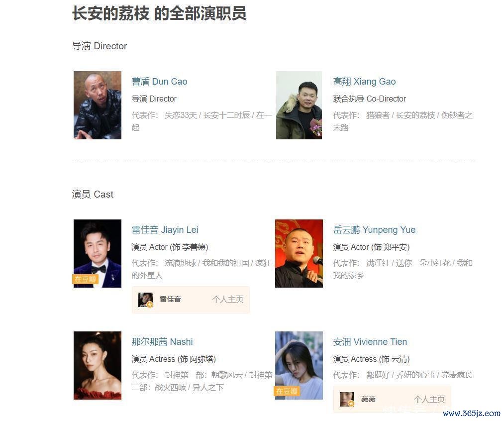Click the 在豆瓣 badge on Jiayin Lei's photo
This screenshot has height=421, width=504.
tap(85, 279)
